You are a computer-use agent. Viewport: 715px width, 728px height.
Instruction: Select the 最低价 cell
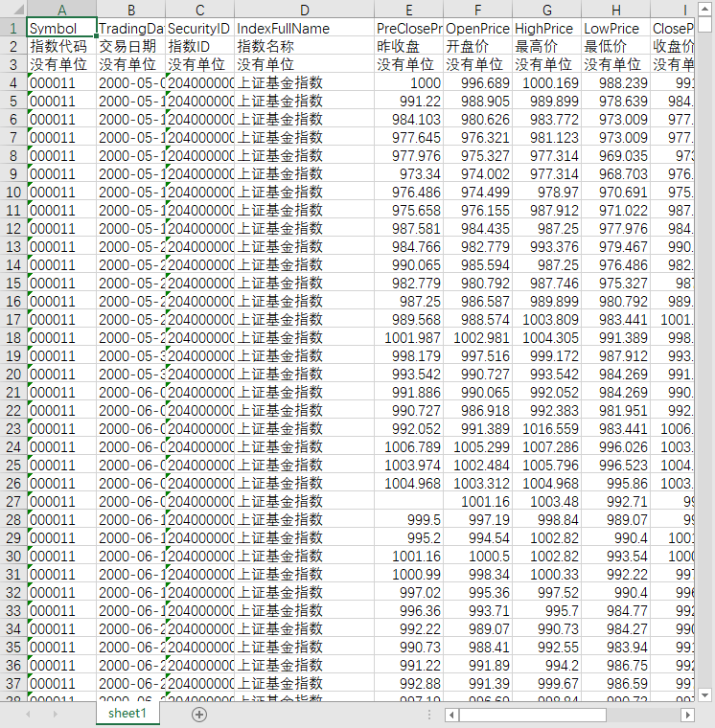click(616, 46)
